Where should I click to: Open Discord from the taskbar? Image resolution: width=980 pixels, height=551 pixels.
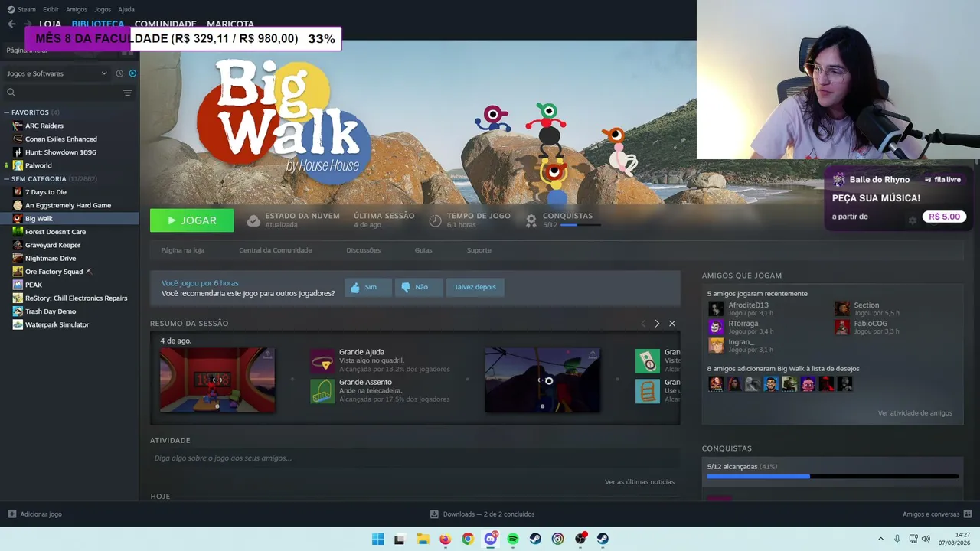(x=491, y=539)
